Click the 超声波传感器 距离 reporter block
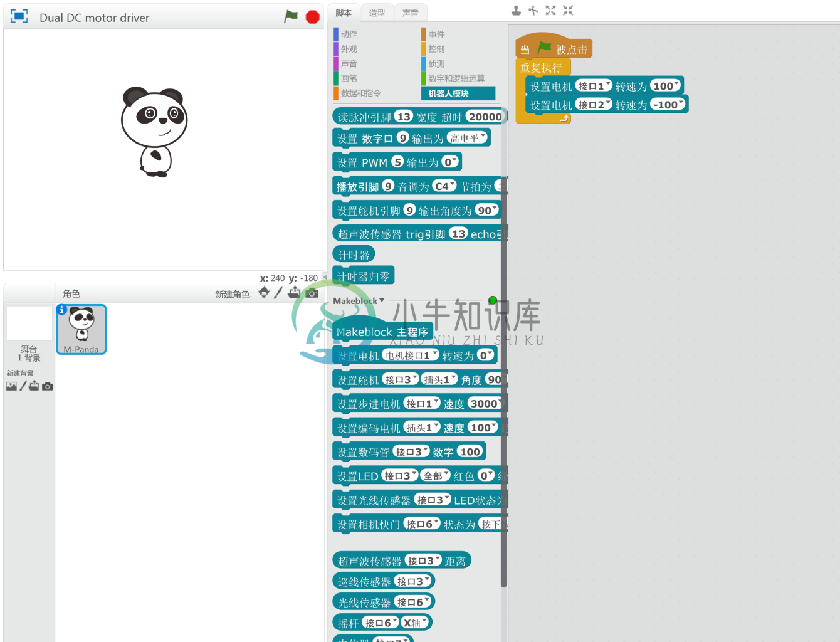This screenshot has height=642, width=840. pos(401,560)
